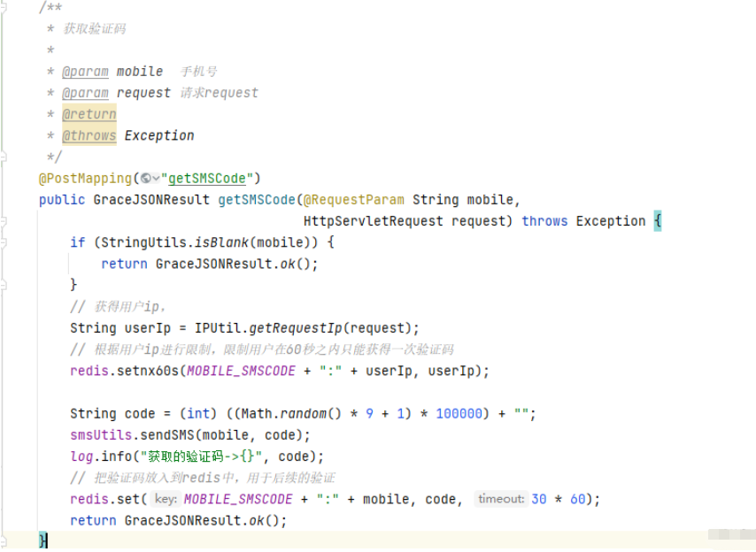
Task: Follow the underlined getSMSCode URL string
Action: [x=207, y=179]
